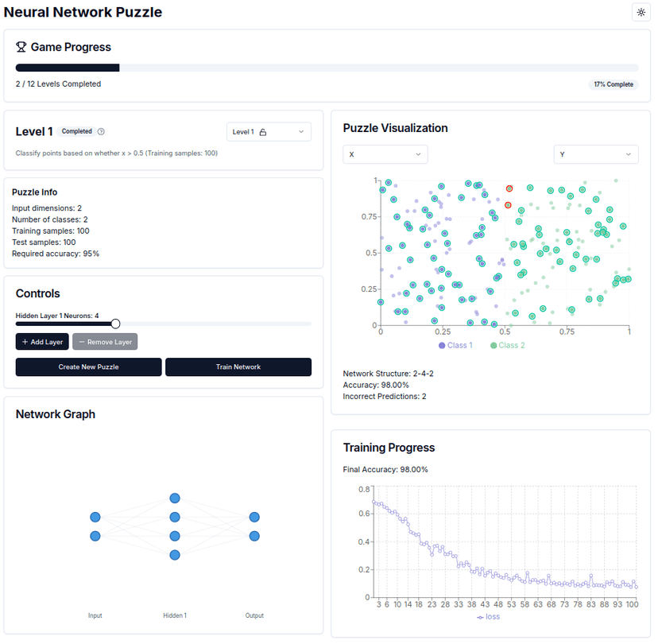The width and height of the screenshot is (658, 644).
Task: Select the bottom input node in Network Graph
Action: (95, 536)
